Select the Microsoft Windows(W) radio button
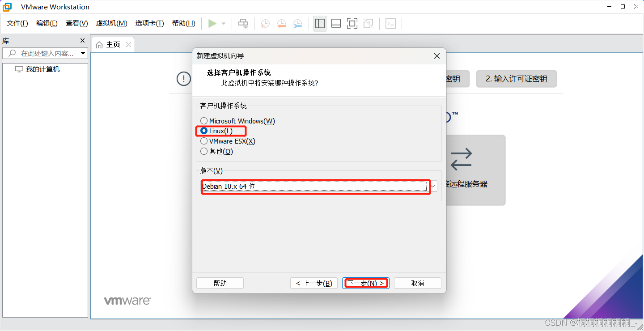 204,121
